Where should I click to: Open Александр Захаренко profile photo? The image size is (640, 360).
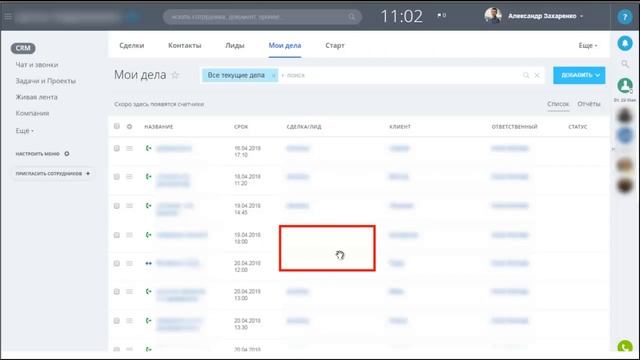(x=493, y=16)
